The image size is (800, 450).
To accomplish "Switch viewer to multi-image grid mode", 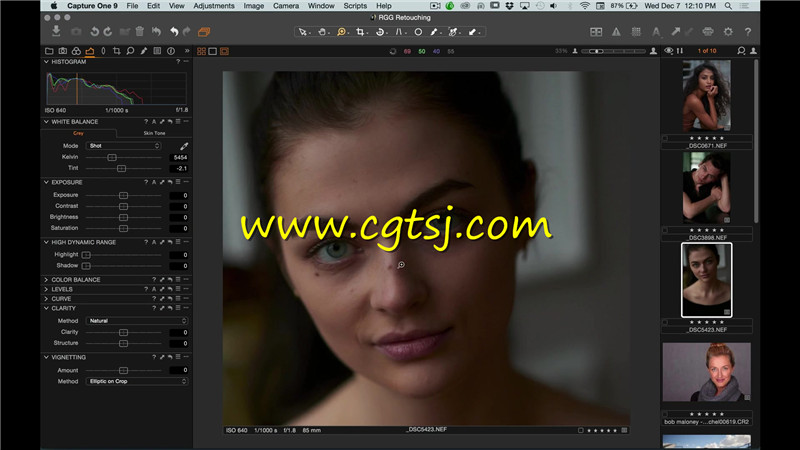I will click(x=202, y=51).
